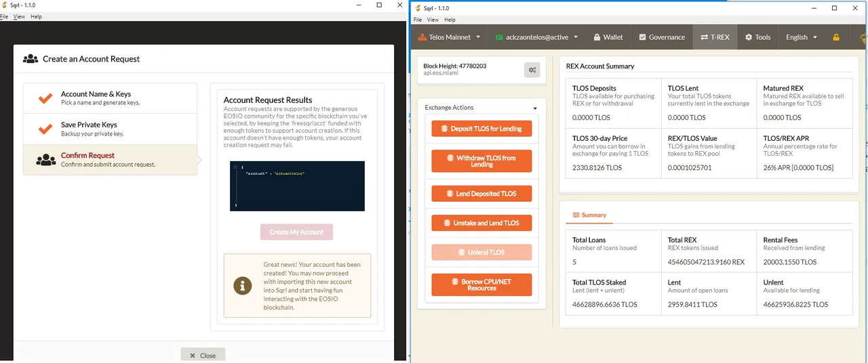Viewport: 868px width, 363px height.
Task: Click Borrow CPU/NET Resources button
Action: 481,285
